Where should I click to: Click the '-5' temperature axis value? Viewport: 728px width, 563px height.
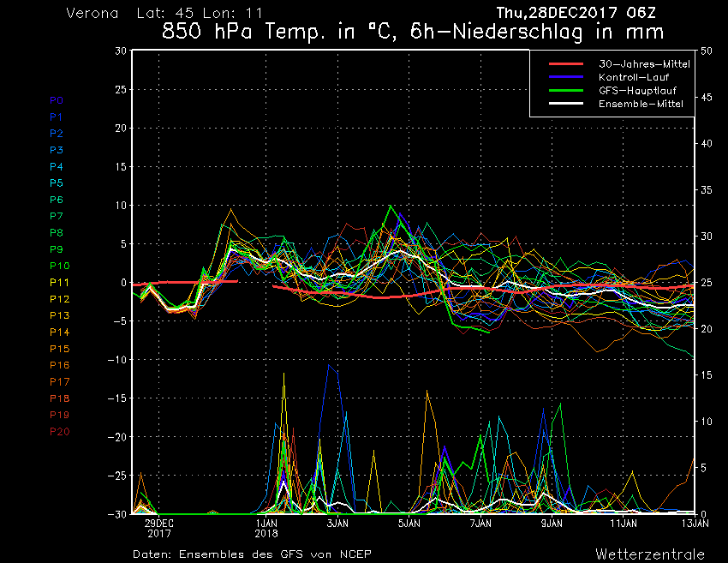click(x=118, y=321)
